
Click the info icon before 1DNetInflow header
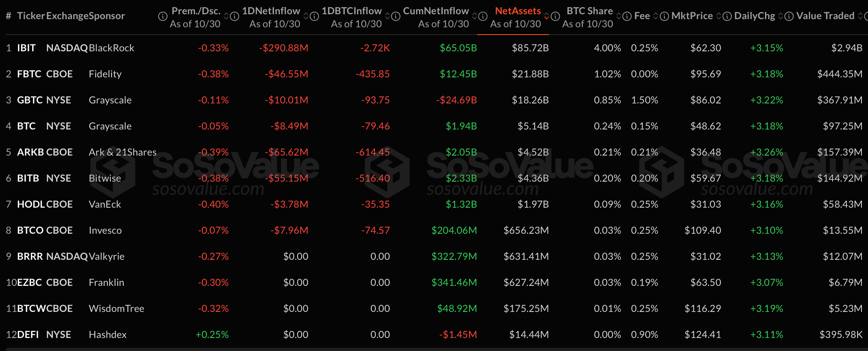point(235,16)
